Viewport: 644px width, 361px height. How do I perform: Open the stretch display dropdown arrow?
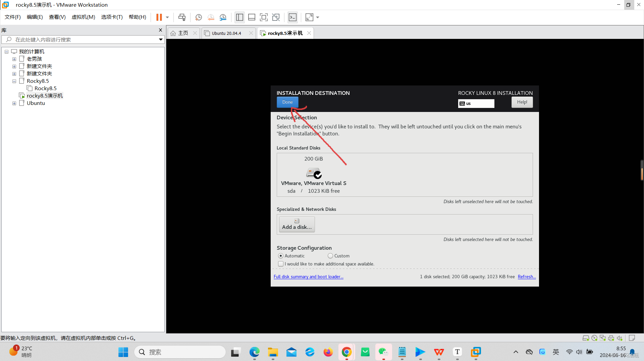[x=318, y=17]
